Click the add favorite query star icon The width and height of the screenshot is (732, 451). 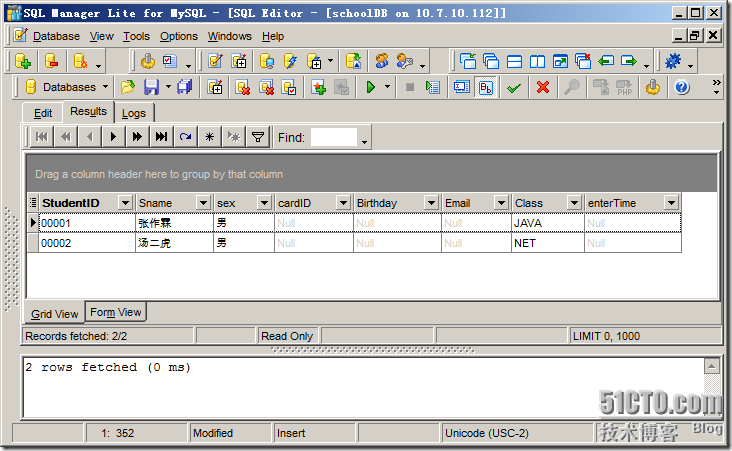point(318,87)
